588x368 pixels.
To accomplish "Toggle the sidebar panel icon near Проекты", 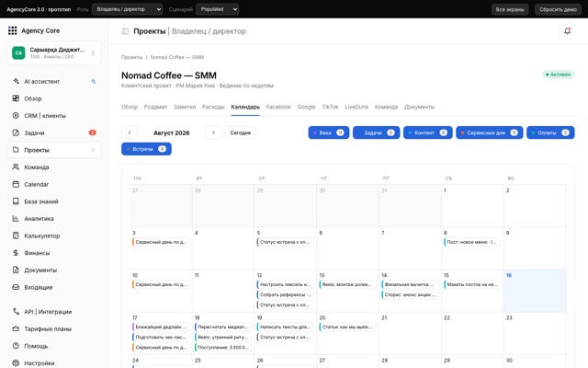I will tap(125, 31).
